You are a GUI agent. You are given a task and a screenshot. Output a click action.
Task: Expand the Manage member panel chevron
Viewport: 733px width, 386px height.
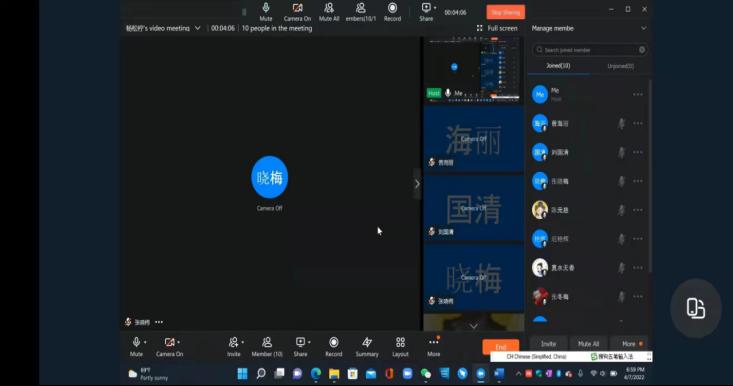click(x=644, y=28)
